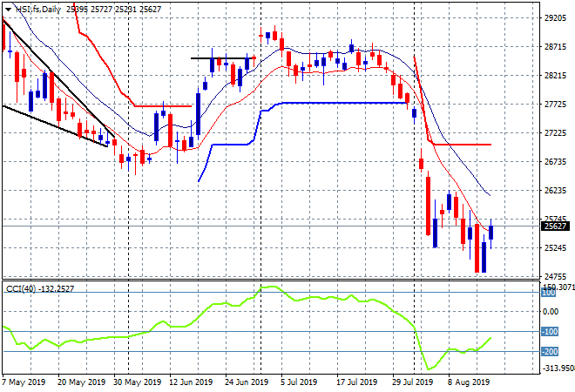Click the price scale value 25245
This screenshot has width=575, height=392.
555,248
